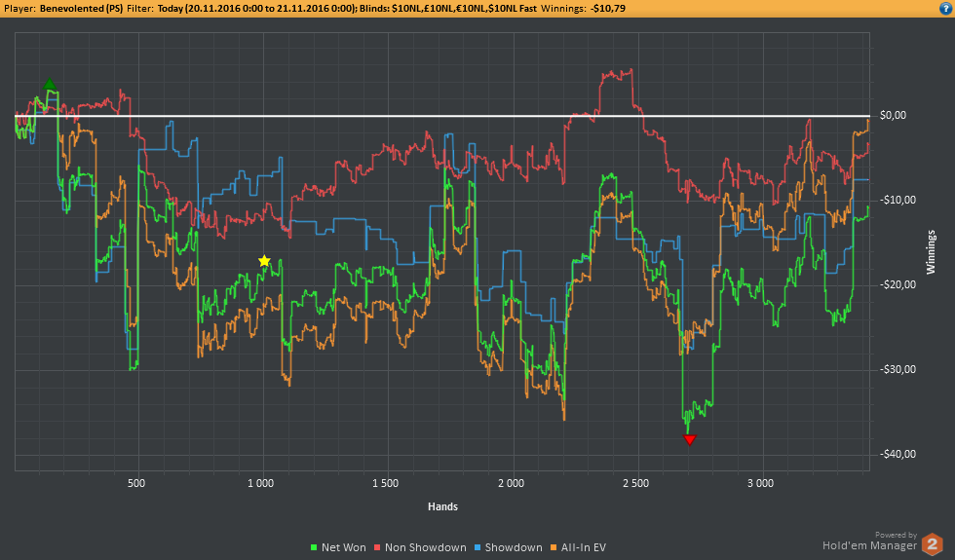Click the green peak triangle marker
Image resolution: width=955 pixels, height=560 pixels.
pyautogui.click(x=50, y=86)
